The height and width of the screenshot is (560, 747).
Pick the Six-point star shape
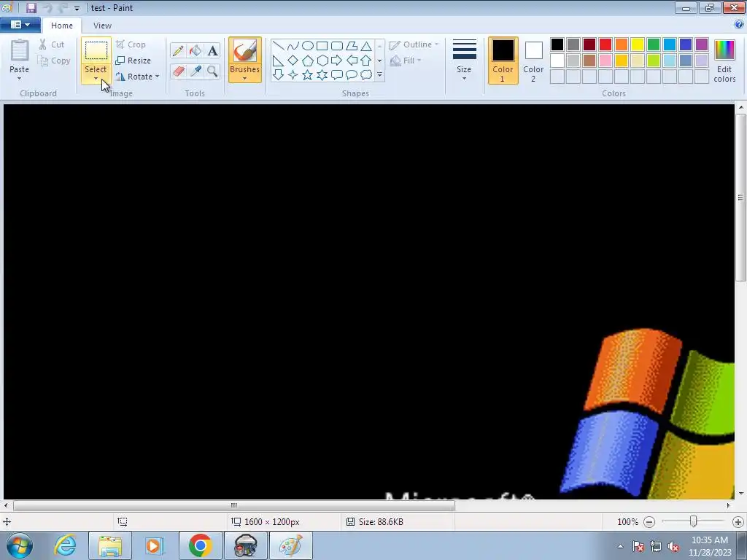pos(322,75)
